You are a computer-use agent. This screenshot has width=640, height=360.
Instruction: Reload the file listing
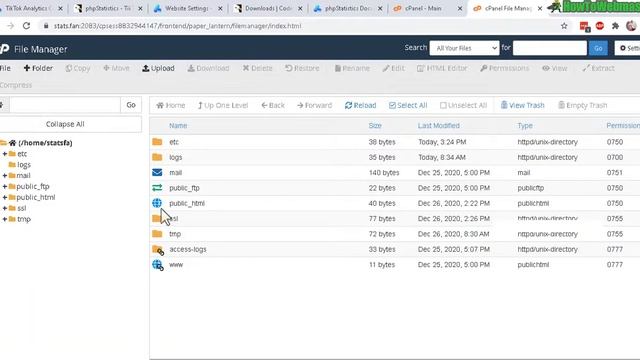click(x=360, y=105)
